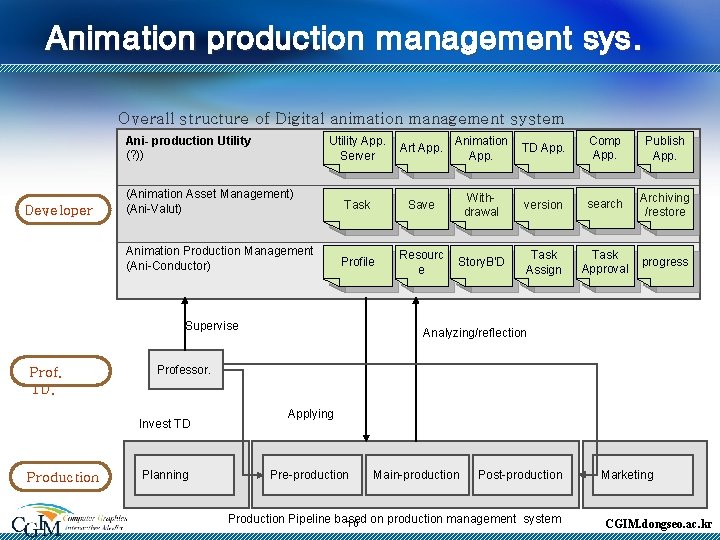Click the Withdrawal note box
Image resolution: width=720 pixels, height=540 pixels.
click(481, 209)
